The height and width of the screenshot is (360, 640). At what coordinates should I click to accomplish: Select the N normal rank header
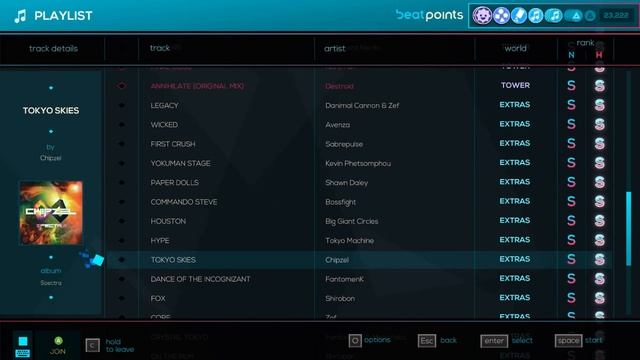(571, 55)
